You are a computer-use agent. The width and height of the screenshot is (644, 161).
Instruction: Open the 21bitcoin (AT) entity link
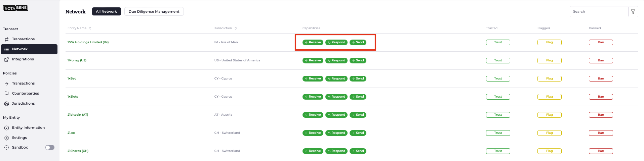78,115
